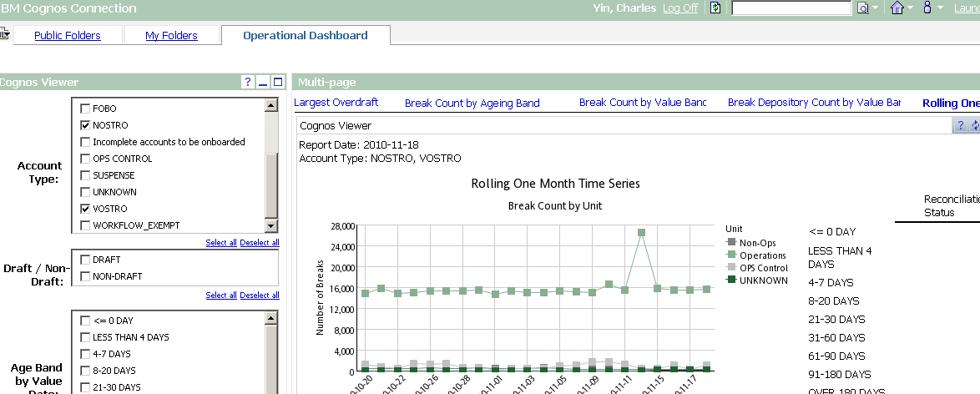Click the Operations legend color swatch
980x394 pixels.
[x=730, y=255]
